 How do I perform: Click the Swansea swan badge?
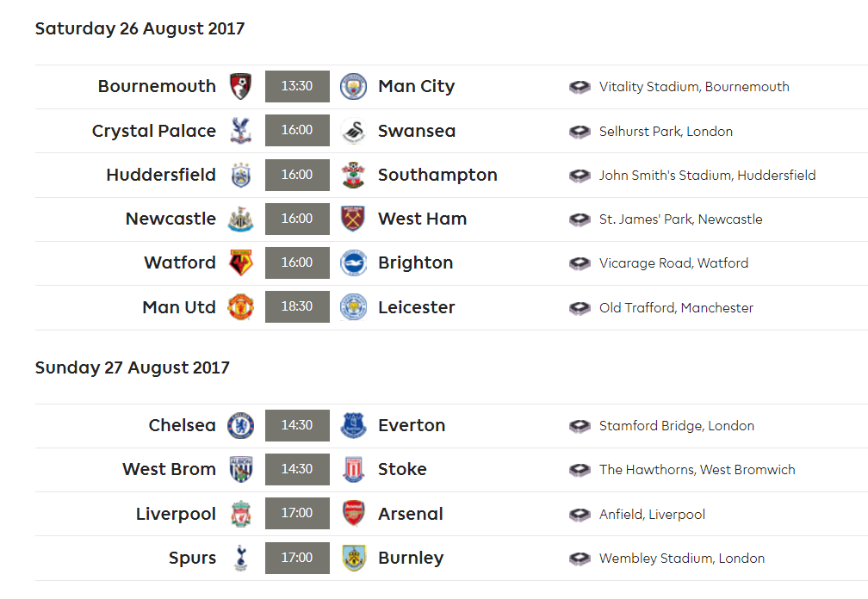click(x=353, y=131)
